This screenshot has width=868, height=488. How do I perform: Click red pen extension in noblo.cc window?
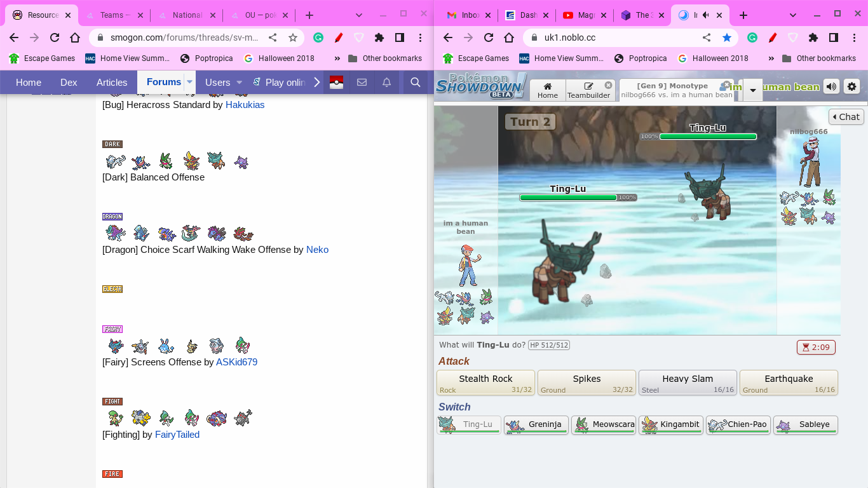point(773,37)
